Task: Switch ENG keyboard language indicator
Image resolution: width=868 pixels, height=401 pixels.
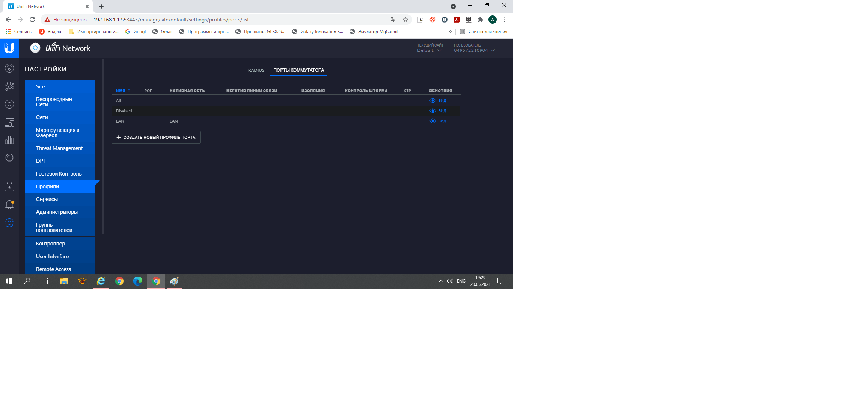Action: point(461,281)
